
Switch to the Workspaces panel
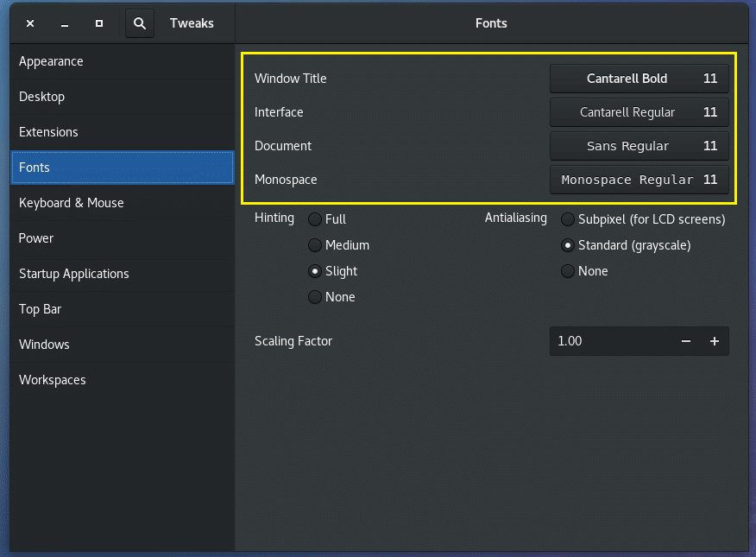[x=52, y=380]
